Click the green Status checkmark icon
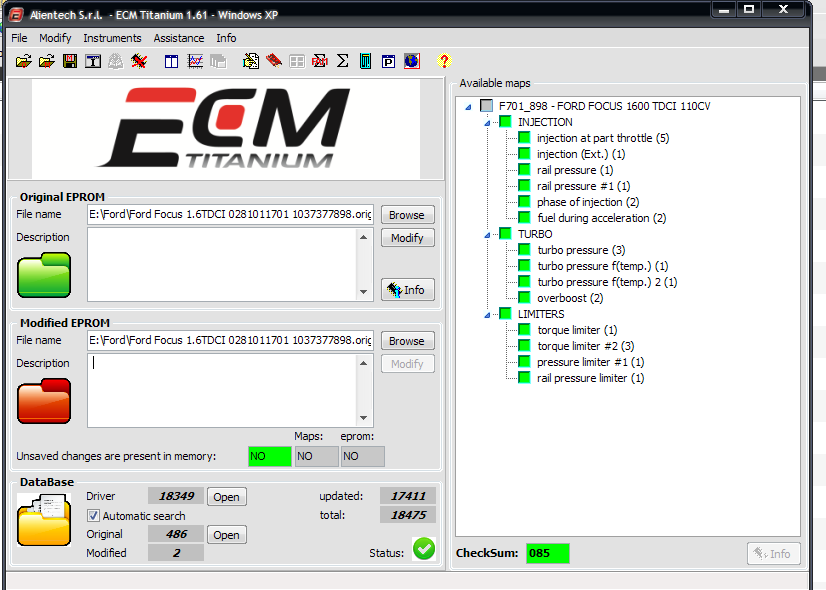 click(x=424, y=549)
